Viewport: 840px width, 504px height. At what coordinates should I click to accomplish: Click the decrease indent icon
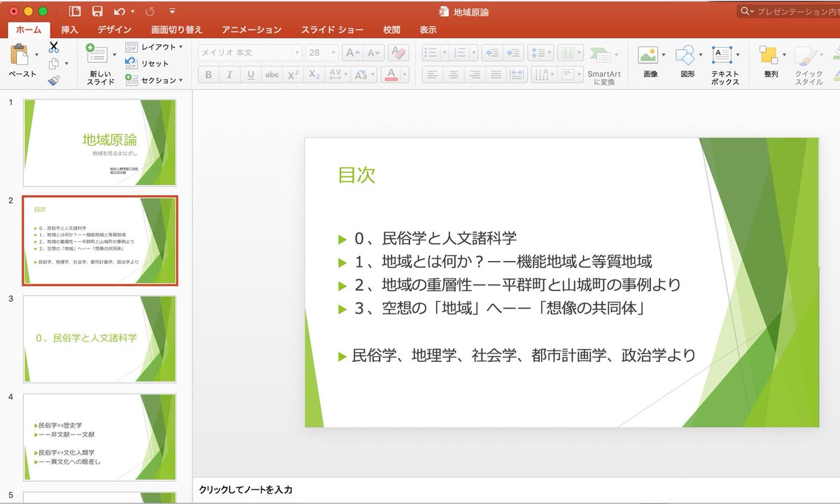pos(491,53)
